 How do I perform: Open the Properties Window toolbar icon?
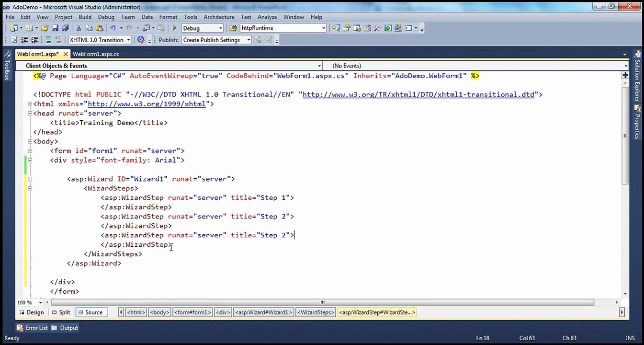(x=346, y=28)
